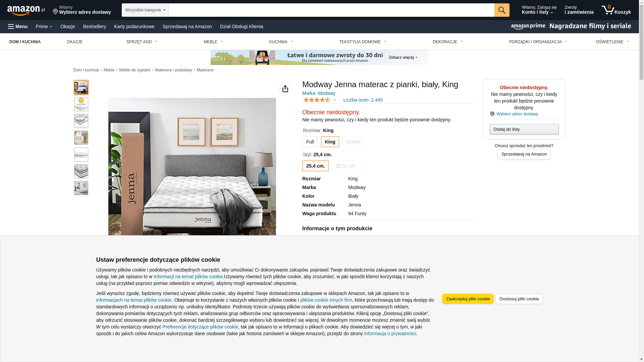Open the share icon on product image
Image resolution: width=644 pixels, height=362 pixels.
285,89
